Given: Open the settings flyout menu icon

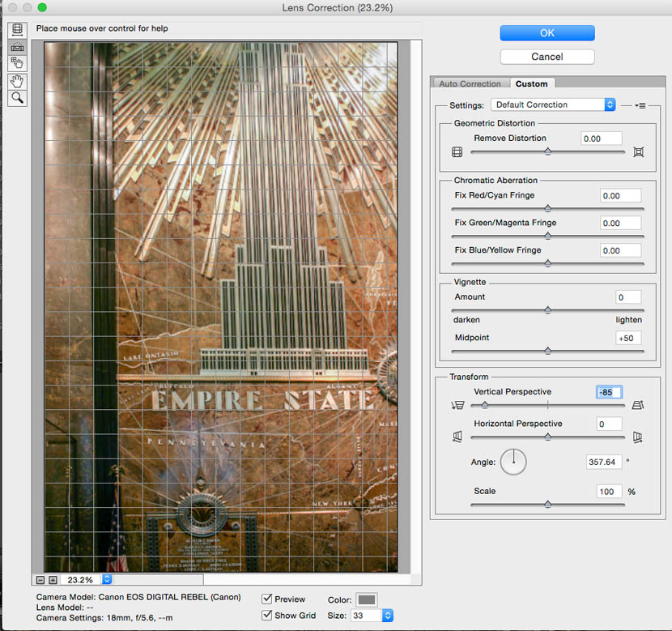Looking at the screenshot, I should [640, 105].
